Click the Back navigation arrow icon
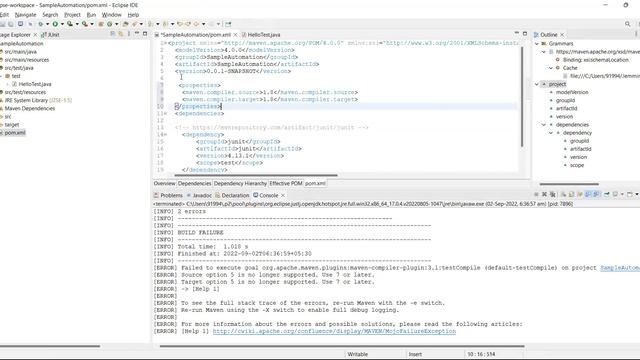The height and width of the screenshot is (360, 640). 196,24
